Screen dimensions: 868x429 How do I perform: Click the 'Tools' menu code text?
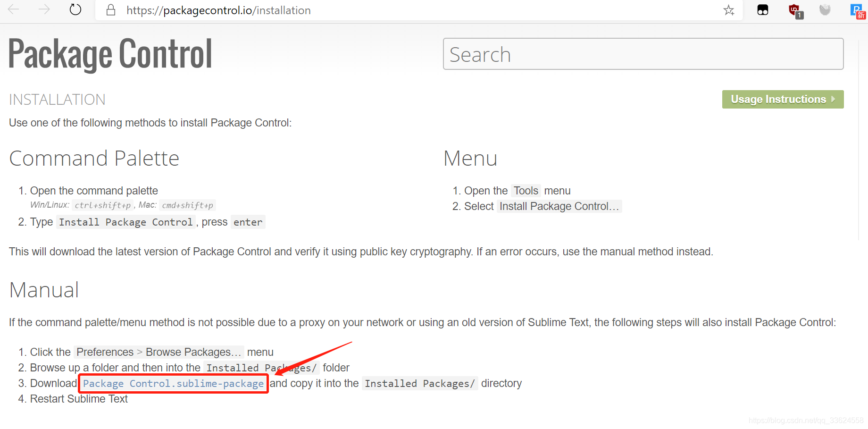tap(526, 191)
